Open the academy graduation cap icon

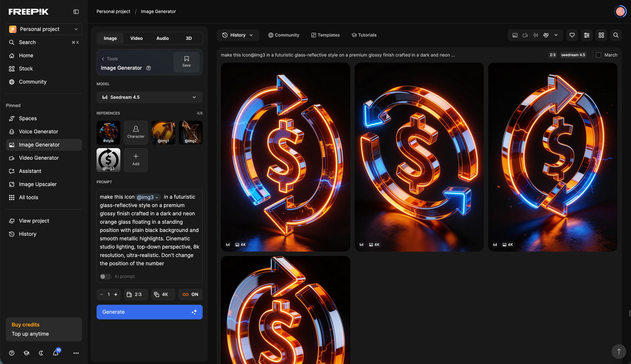(26, 353)
